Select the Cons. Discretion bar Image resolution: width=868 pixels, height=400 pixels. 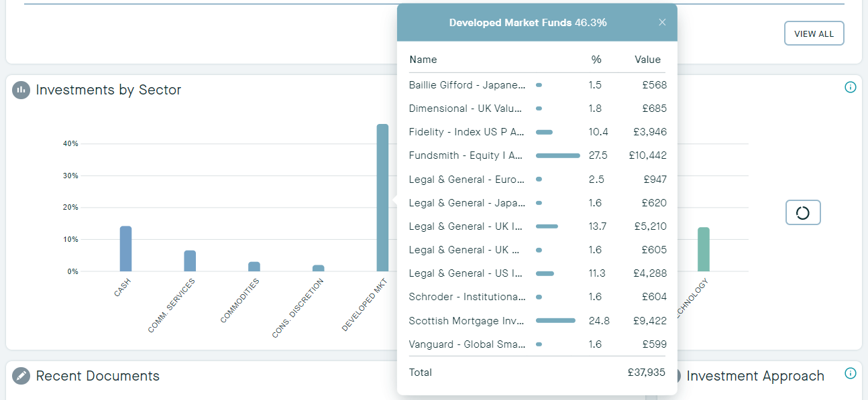318,268
